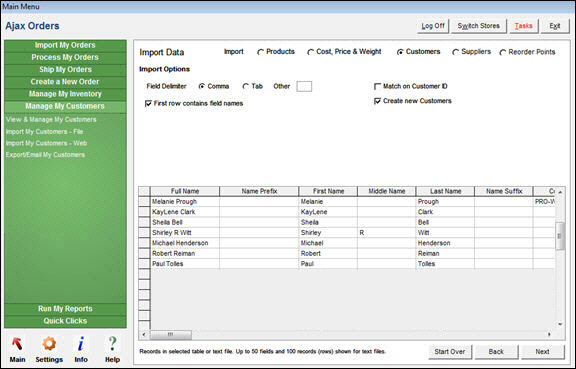This screenshot has height=369, width=576.
Task: Click the Other delimiter input box
Action: point(304,86)
